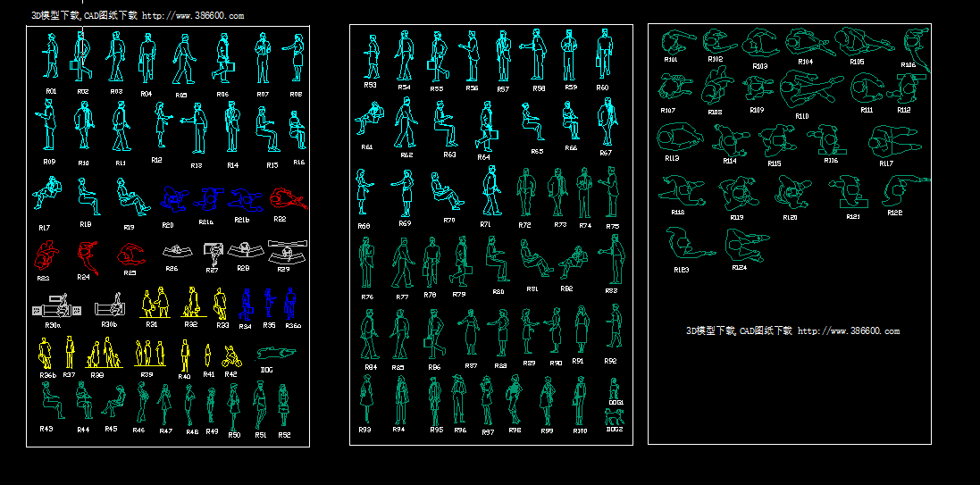
Task: Select the yellow cyclist block above R42
Action: pyautogui.click(x=231, y=356)
